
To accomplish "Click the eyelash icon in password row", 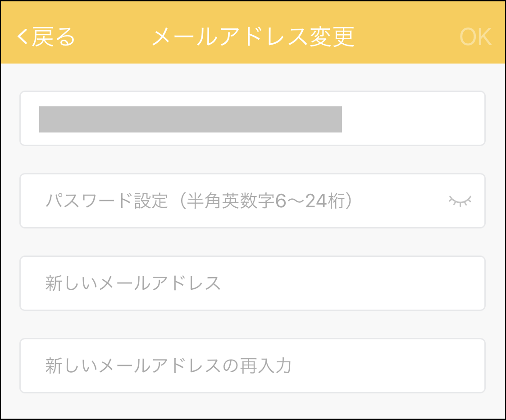I will [x=460, y=201].
